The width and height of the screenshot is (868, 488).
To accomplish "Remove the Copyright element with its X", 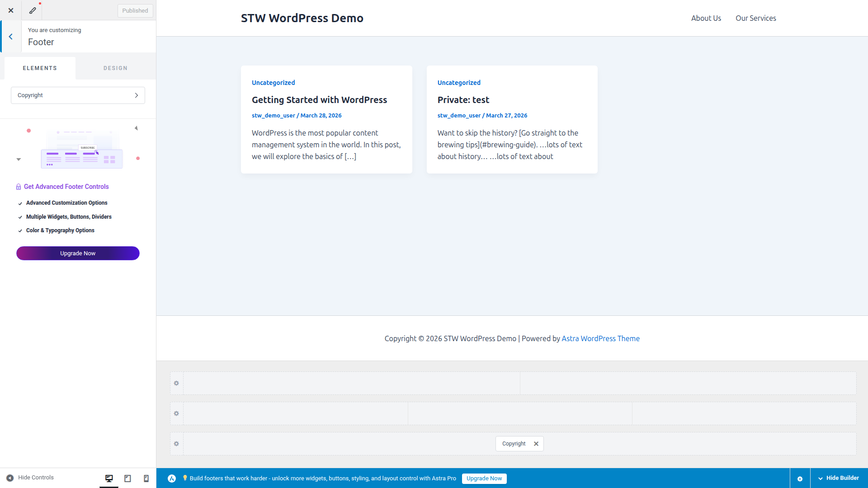I will (536, 444).
